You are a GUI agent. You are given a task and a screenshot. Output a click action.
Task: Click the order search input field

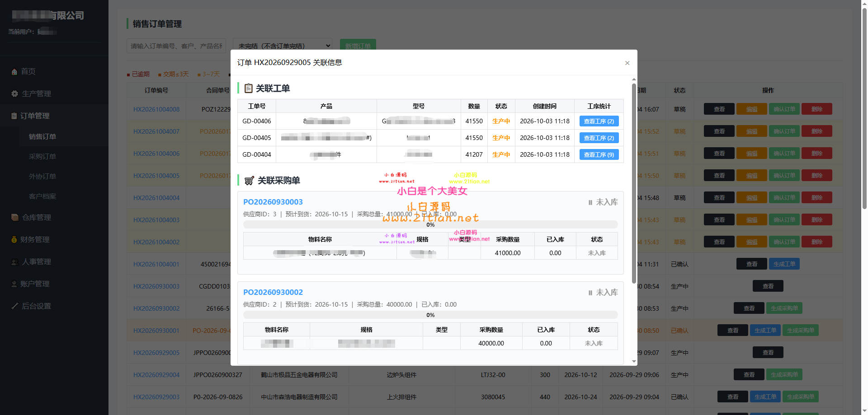click(176, 46)
